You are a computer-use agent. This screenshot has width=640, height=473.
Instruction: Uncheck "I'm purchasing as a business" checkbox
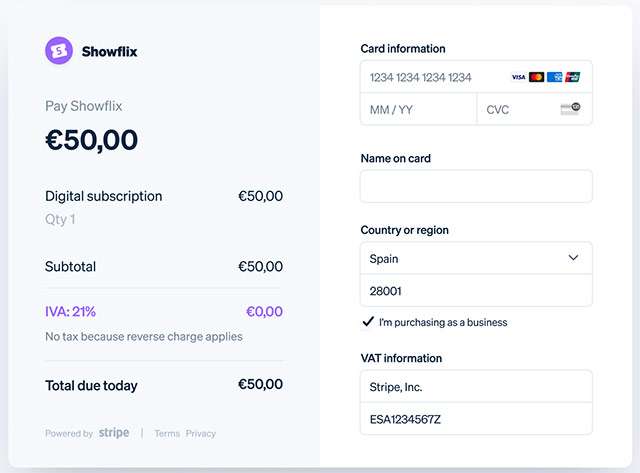pos(368,322)
